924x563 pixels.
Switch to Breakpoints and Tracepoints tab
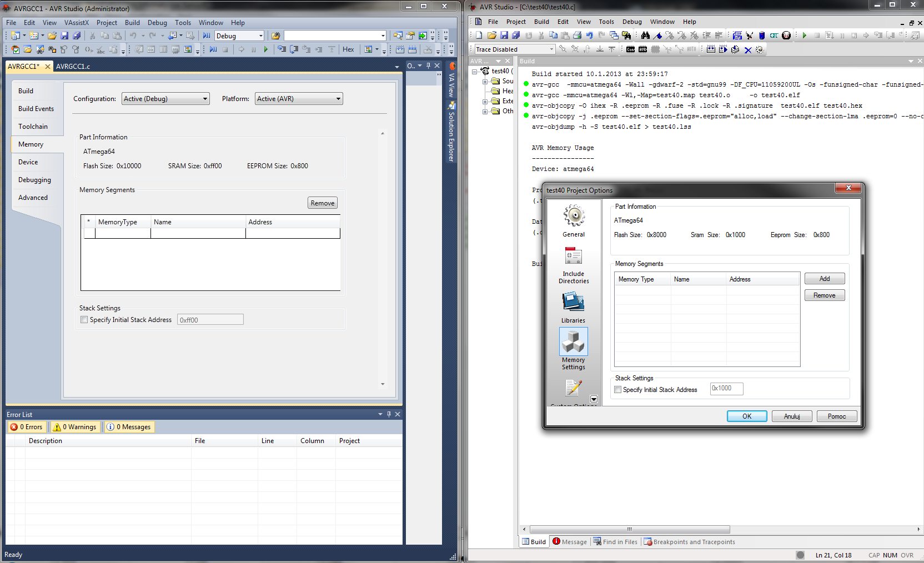click(689, 542)
